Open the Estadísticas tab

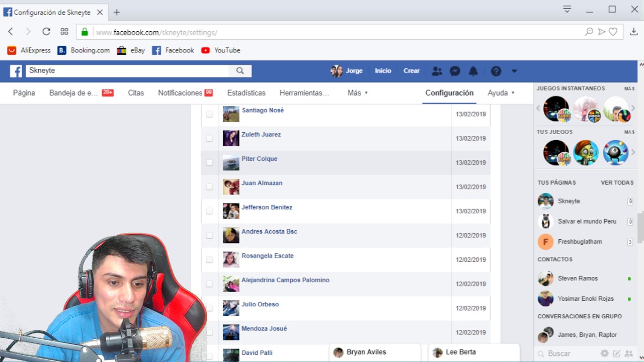[246, 93]
